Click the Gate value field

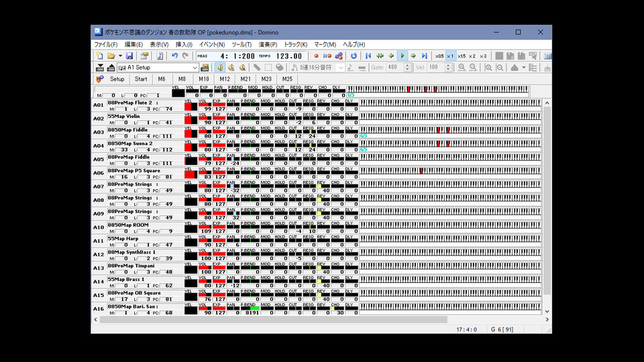(394, 67)
